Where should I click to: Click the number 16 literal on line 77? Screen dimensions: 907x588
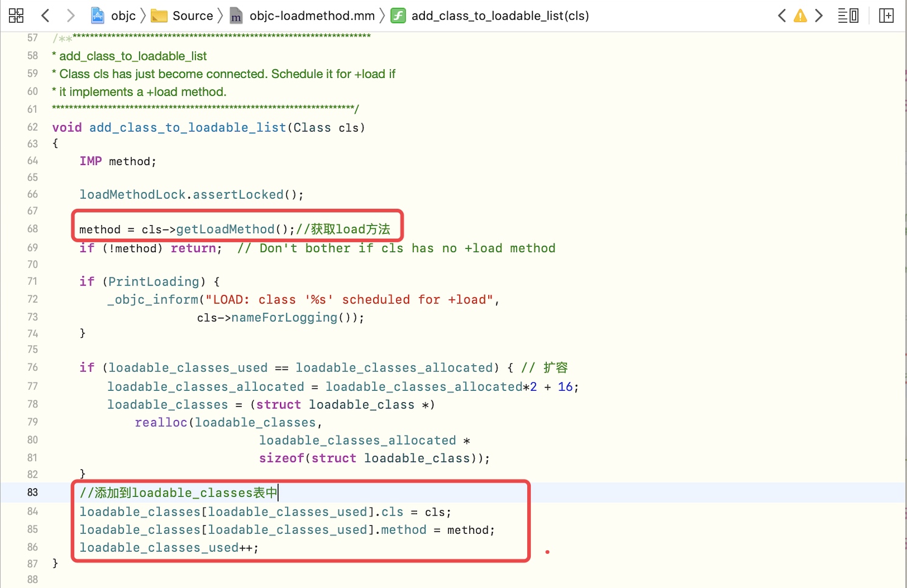click(x=565, y=387)
